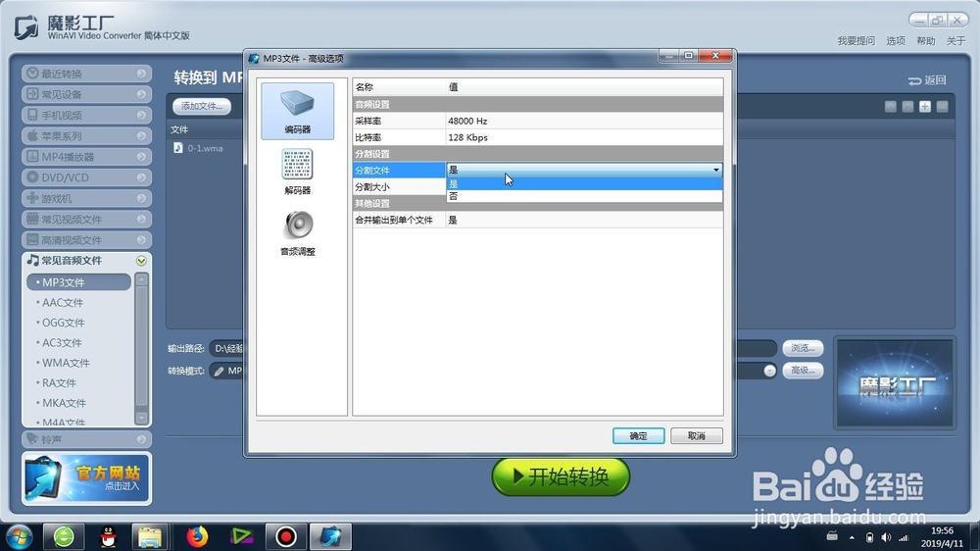
Task: Expand the DVD/VCD category
Action: coord(87,177)
